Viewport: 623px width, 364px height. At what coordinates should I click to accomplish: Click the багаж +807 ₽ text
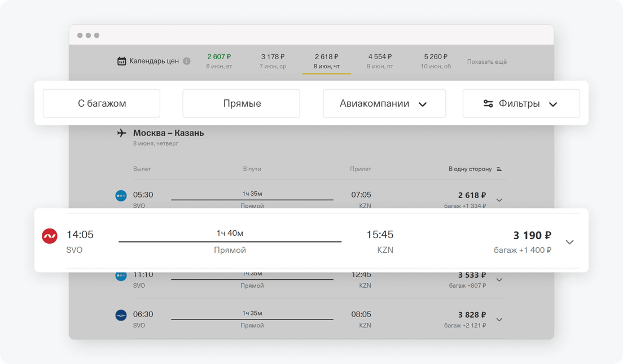pos(468,286)
